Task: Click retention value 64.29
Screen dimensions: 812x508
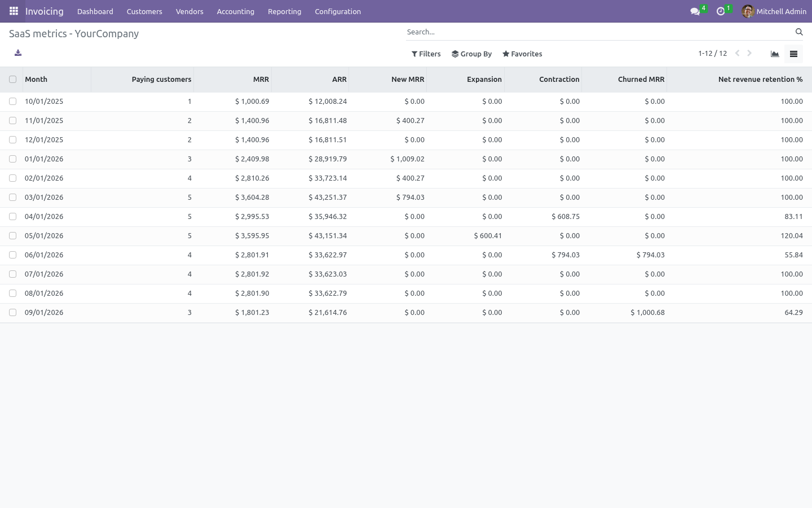Action: 793,313
